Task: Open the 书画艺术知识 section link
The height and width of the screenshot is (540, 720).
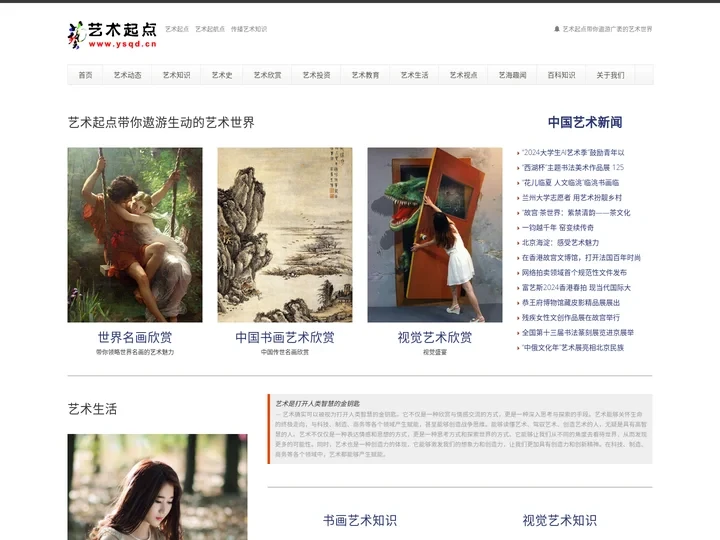Action: click(360, 520)
